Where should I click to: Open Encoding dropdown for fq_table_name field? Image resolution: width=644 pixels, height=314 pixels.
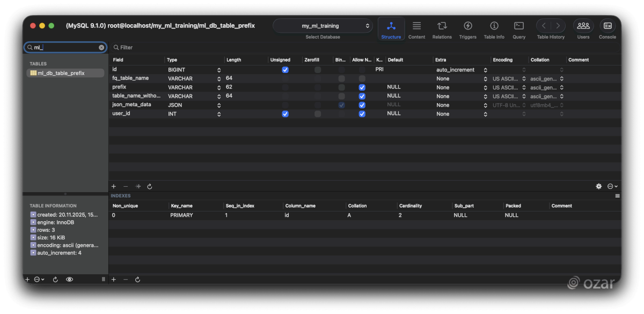coord(509,78)
